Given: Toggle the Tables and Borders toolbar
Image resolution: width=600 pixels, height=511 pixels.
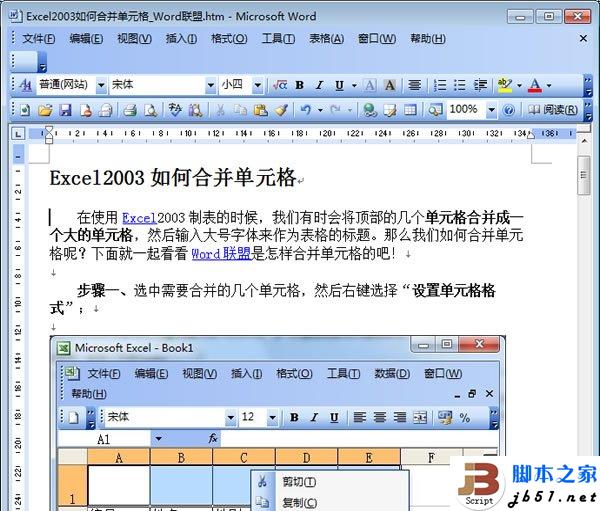Looking at the screenshot, I should (x=390, y=111).
